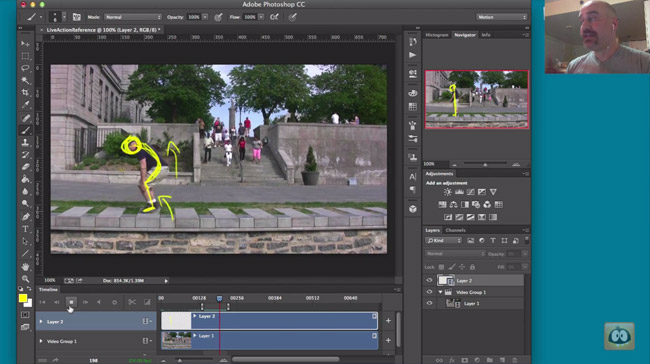This screenshot has height=364, width=650.
Task: Stop playback in the Timeline
Action: click(x=71, y=302)
